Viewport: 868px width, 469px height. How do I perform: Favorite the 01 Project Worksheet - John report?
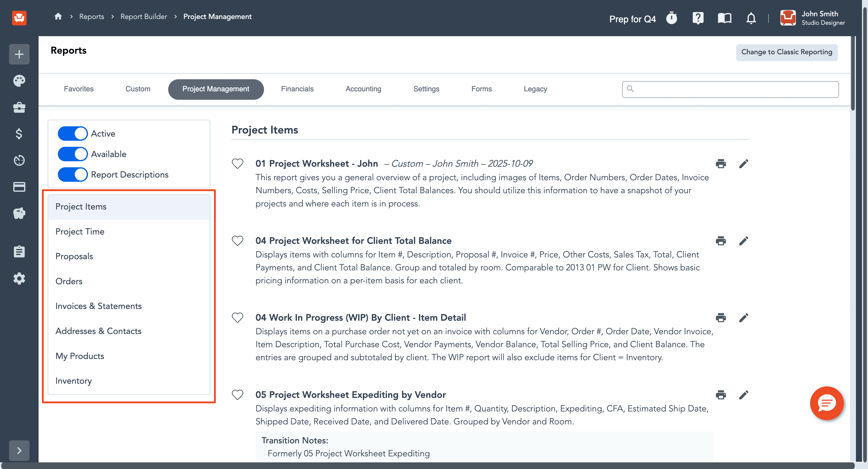point(237,163)
